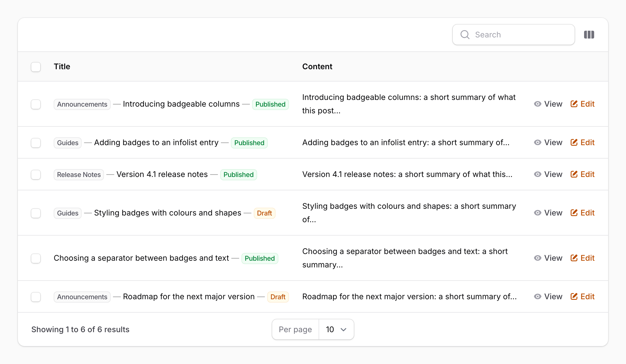This screenshot has width=626, height=364.
Task: Edit the Introducing badgeable columns post
Action: [582, 104]
